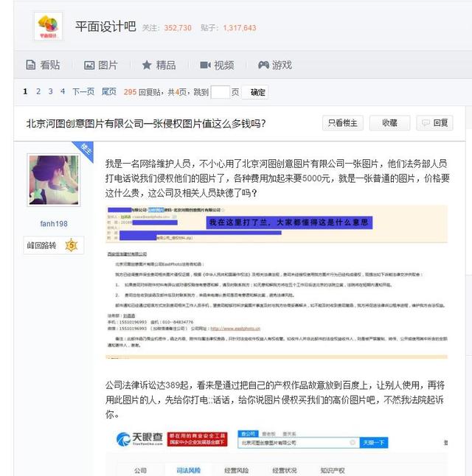This screenshot has width=472, height=476.
Task: Go to page 2 of replies
Action: (x=38, y=91)
